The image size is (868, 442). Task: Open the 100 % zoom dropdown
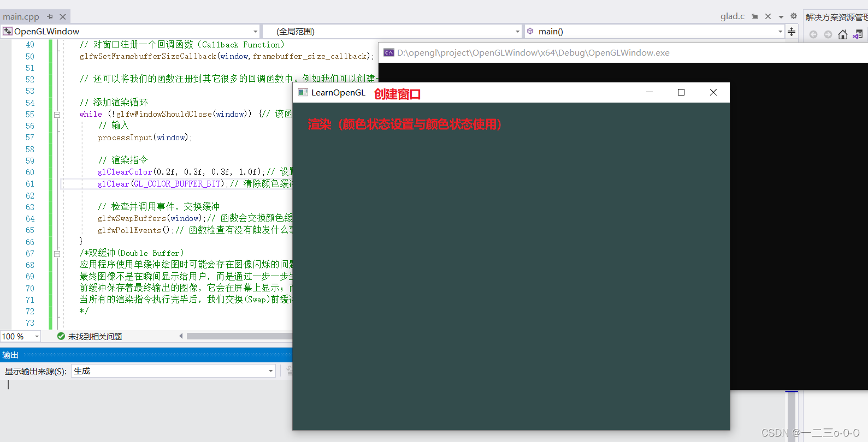coord(37,337)
